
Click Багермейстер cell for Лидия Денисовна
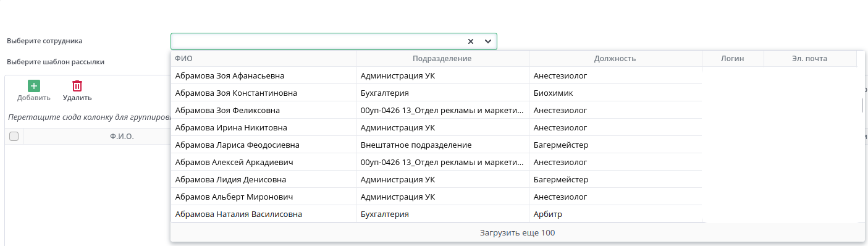615,180
